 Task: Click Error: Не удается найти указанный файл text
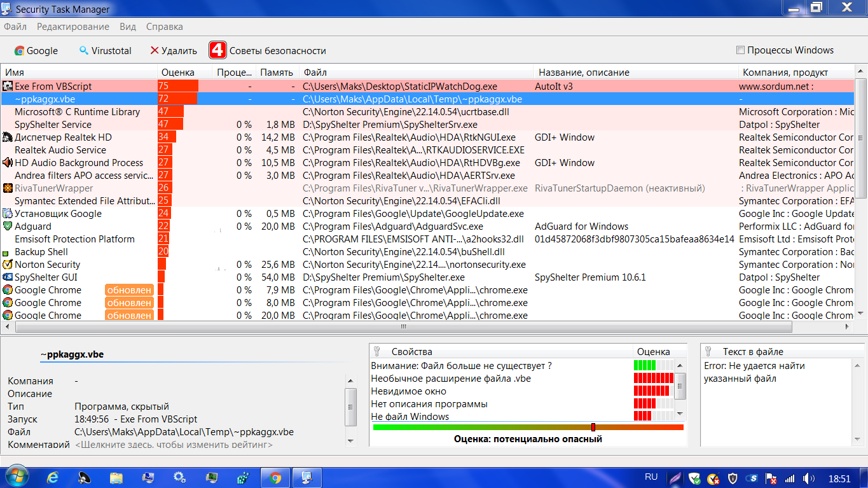[x=754, y=372]
